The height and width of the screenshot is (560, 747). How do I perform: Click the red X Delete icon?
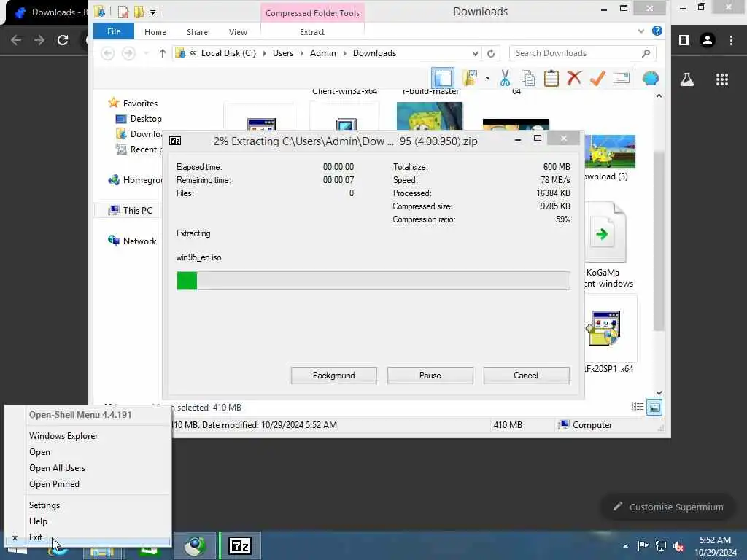[575, 77]
